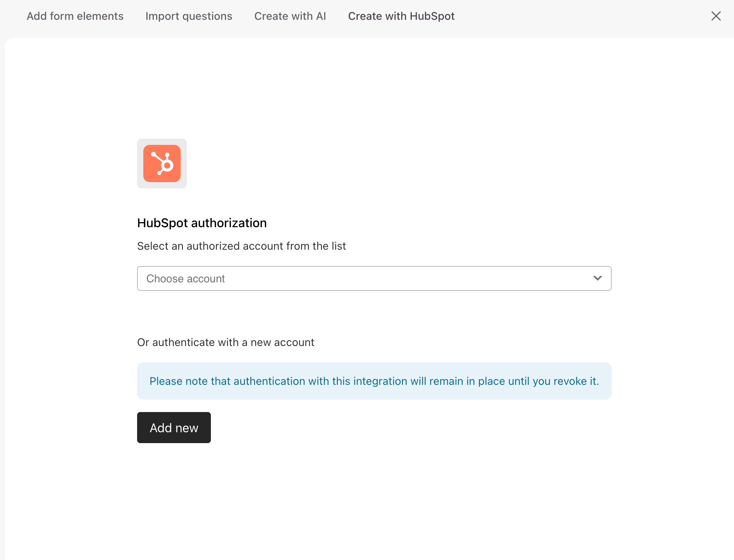Close the dialog with the X icon

point(716,16)
